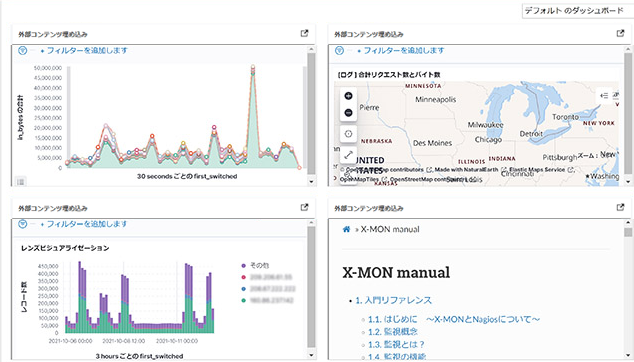
Task: Click map fit-to-bounds circle icon
Action: point(348,134)
